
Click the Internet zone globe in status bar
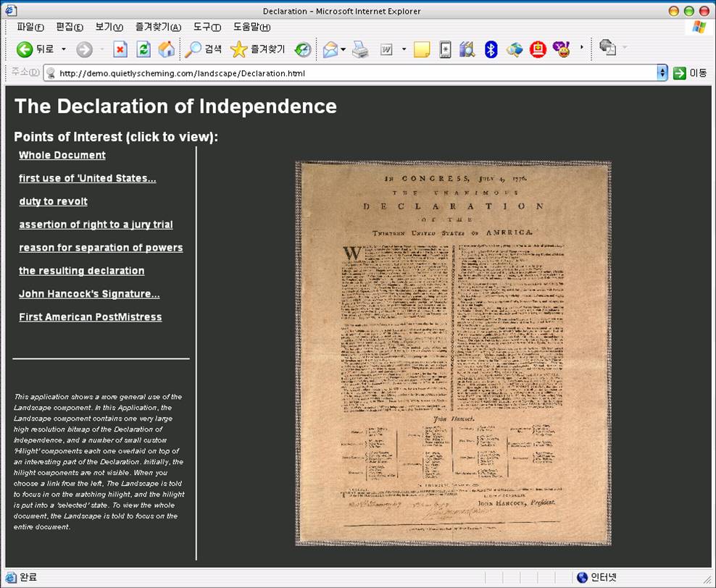point(582,578)
